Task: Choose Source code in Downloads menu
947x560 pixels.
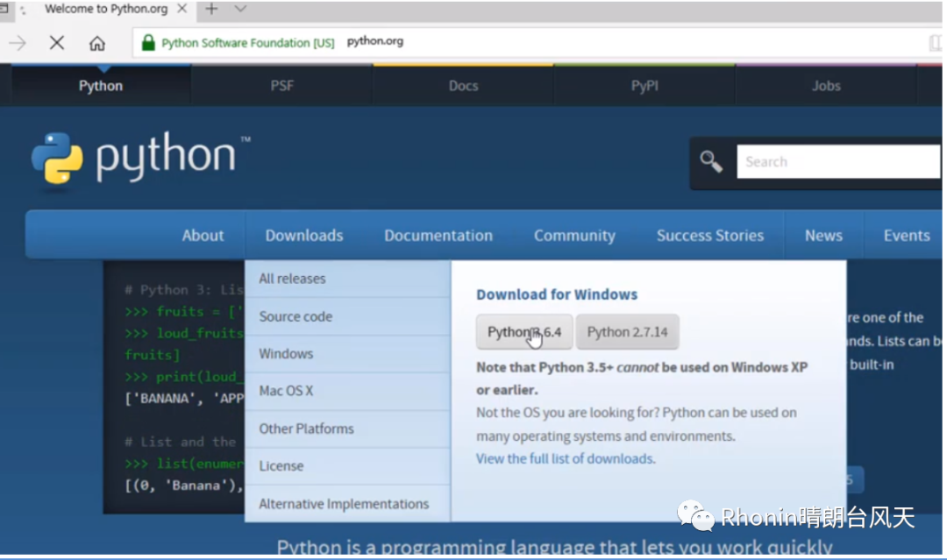Action: point(348,316)
